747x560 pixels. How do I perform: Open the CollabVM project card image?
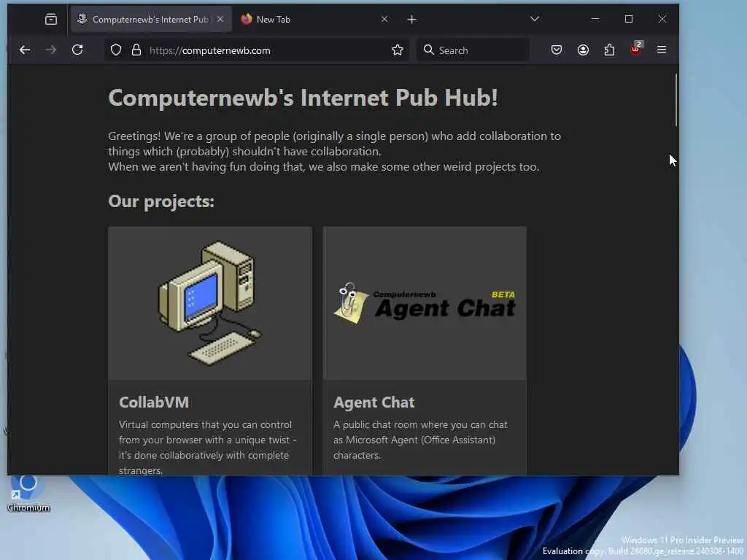[x=210, y=303]
